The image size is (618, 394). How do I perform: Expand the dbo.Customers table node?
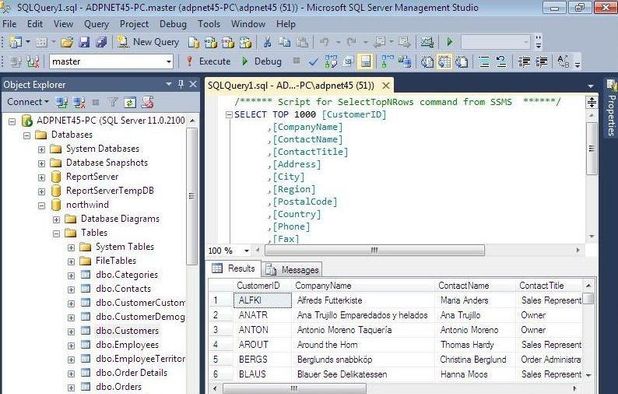point(71,331)
